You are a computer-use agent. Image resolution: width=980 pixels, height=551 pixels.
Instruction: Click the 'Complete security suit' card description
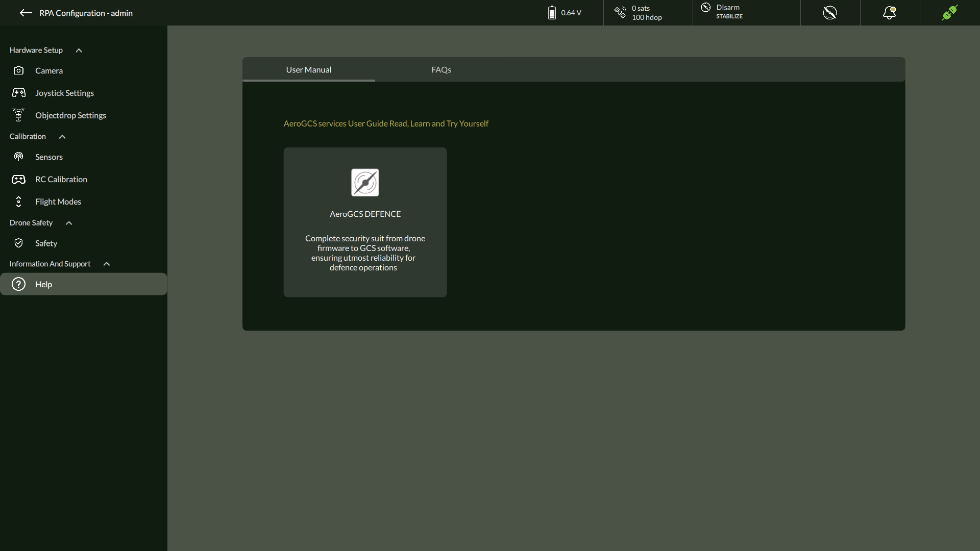(365, 253)
